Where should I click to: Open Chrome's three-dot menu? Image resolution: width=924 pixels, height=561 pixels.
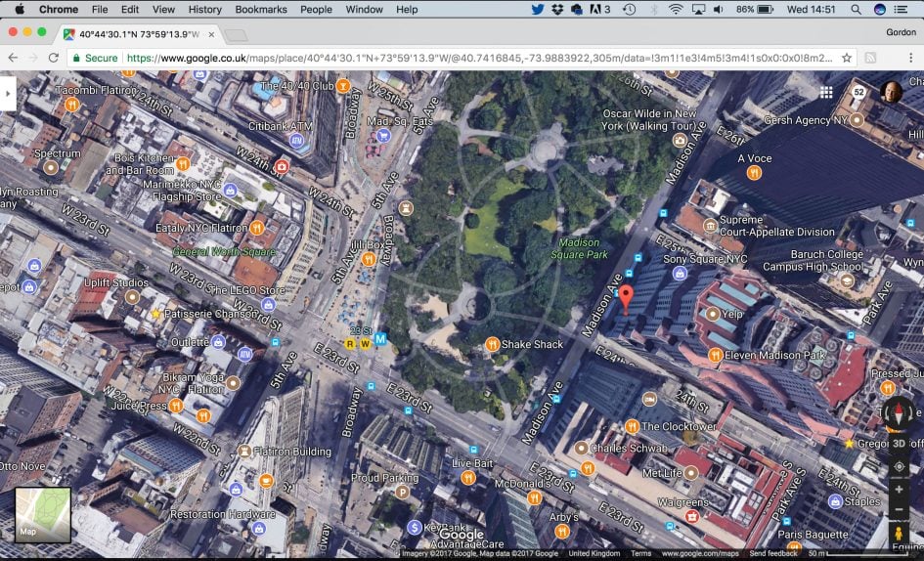(x=911, y=58)
